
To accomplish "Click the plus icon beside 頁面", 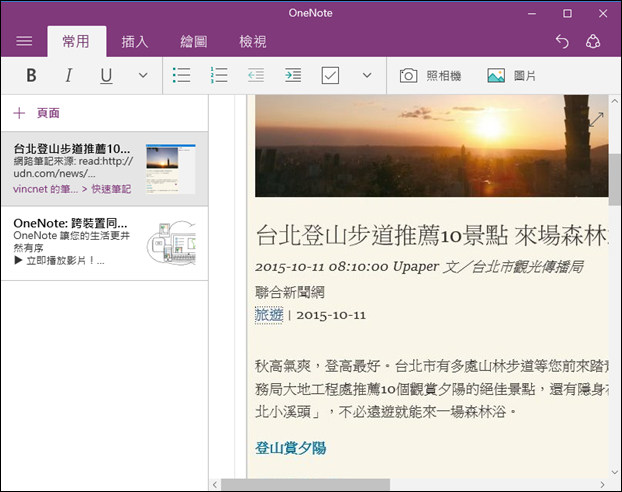I will click(x=19, y=113).
